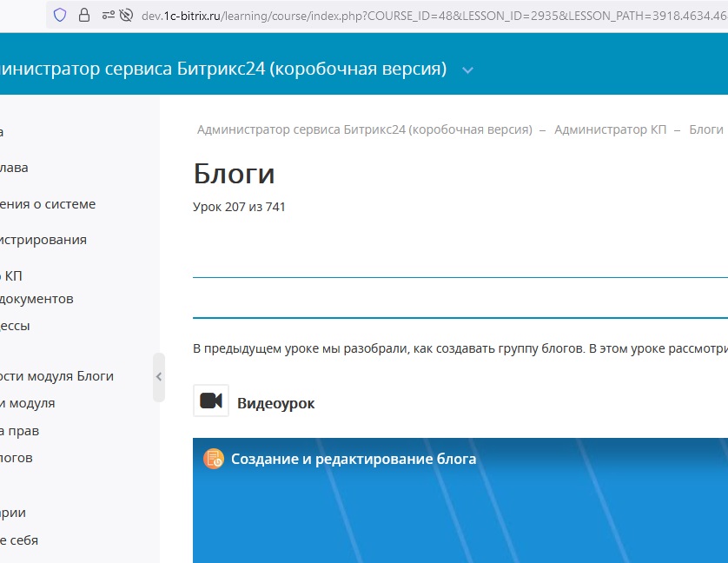Play the blue video lesson preview
The height and width of the screenshot is (563, 728).
click(x=460, y=500)
